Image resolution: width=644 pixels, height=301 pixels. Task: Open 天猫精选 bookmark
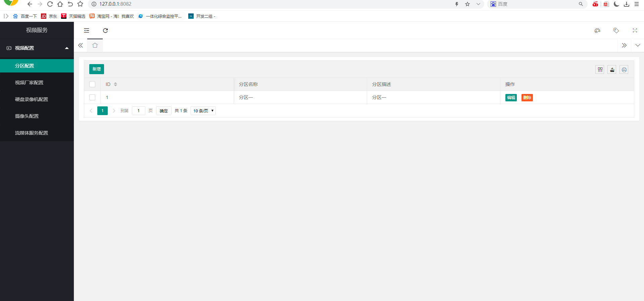[x=73, y=16]
